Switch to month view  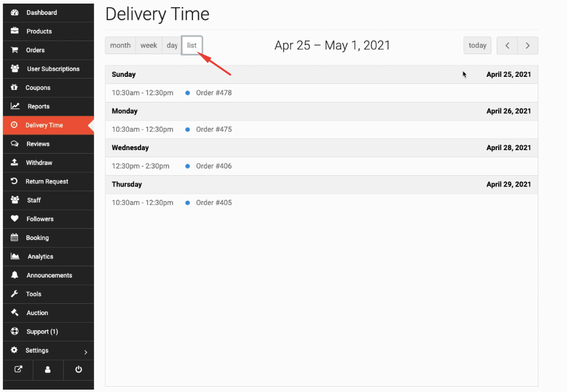click(x=120, y=45)
